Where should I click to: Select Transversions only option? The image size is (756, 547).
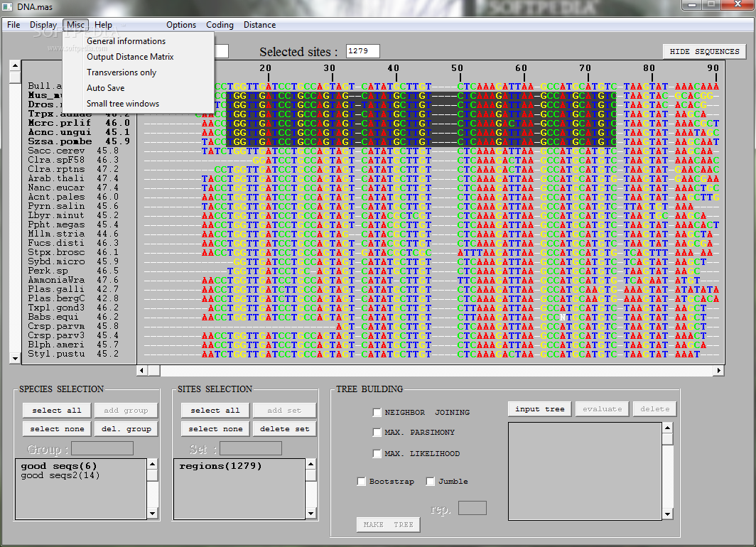121,72
